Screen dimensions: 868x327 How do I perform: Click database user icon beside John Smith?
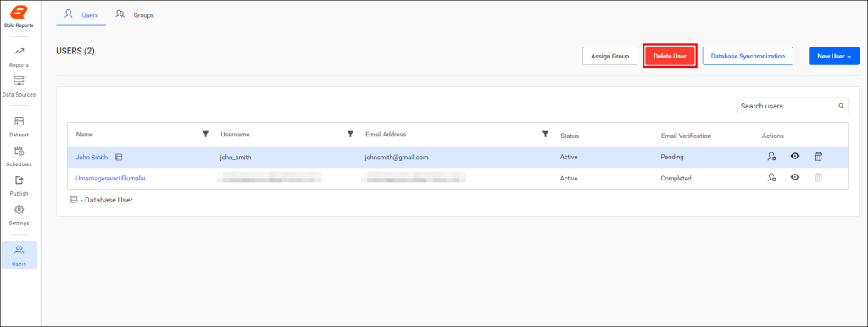click(119, 157)
